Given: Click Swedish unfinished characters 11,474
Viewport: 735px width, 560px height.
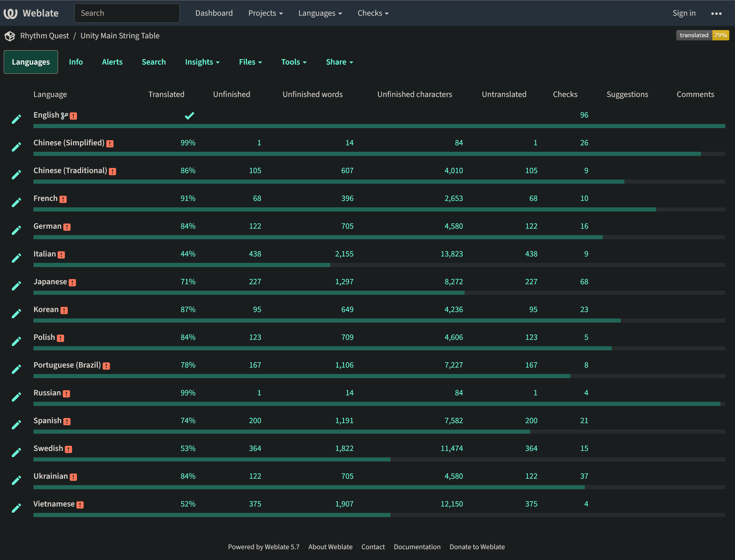Looking at the screenshot, I should tap(452, 448).
